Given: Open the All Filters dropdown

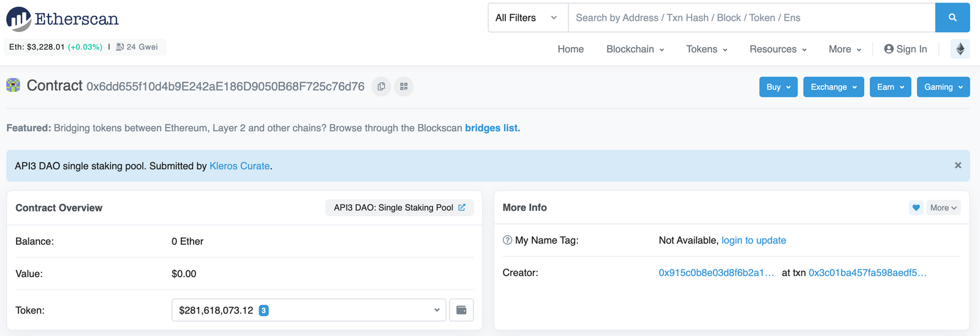Looking at the screenshot, I should coord(528,18).
